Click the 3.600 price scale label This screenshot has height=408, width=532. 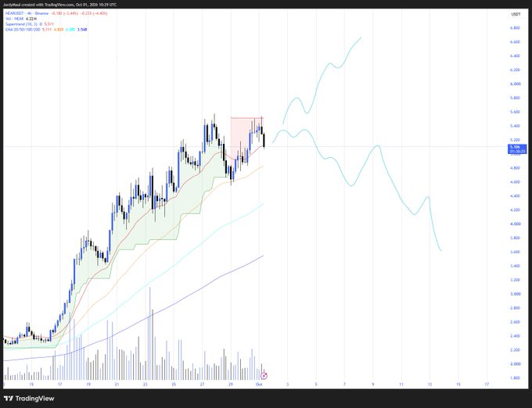[x=515, y=252]
